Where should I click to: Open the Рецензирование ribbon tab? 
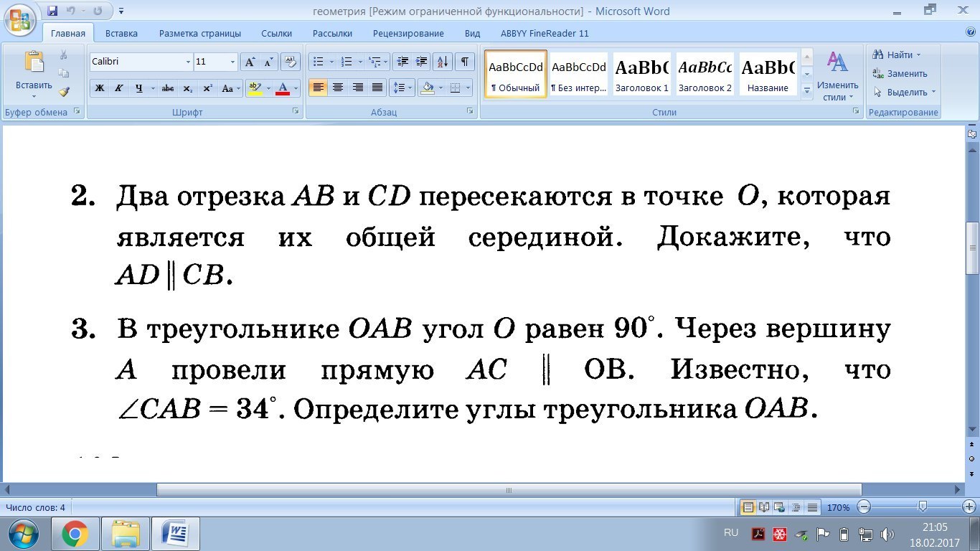click(408, 33)
